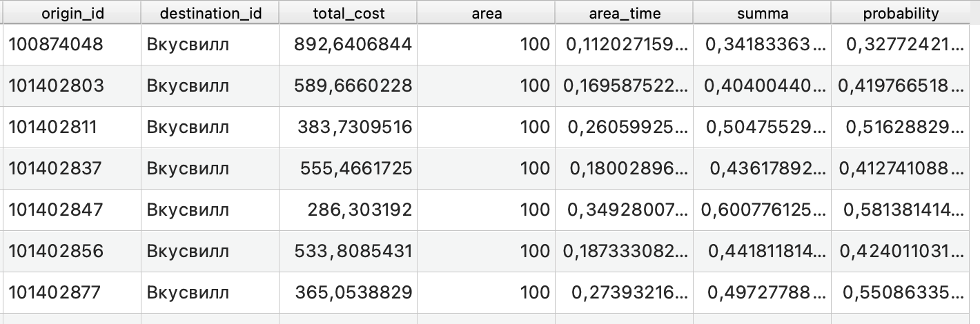Select summa cell 0,441811814…
980x324 pixels.
(x=763, y=252)
